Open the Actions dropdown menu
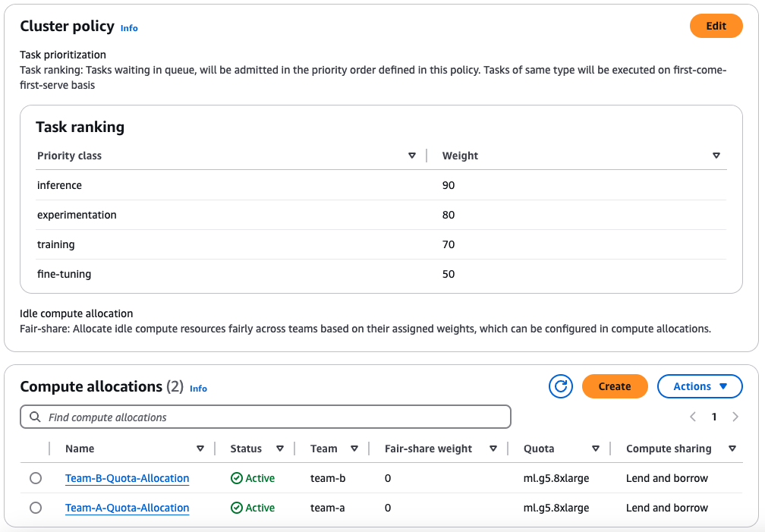Viewport: 765px width, 532px height. (699, 386)
